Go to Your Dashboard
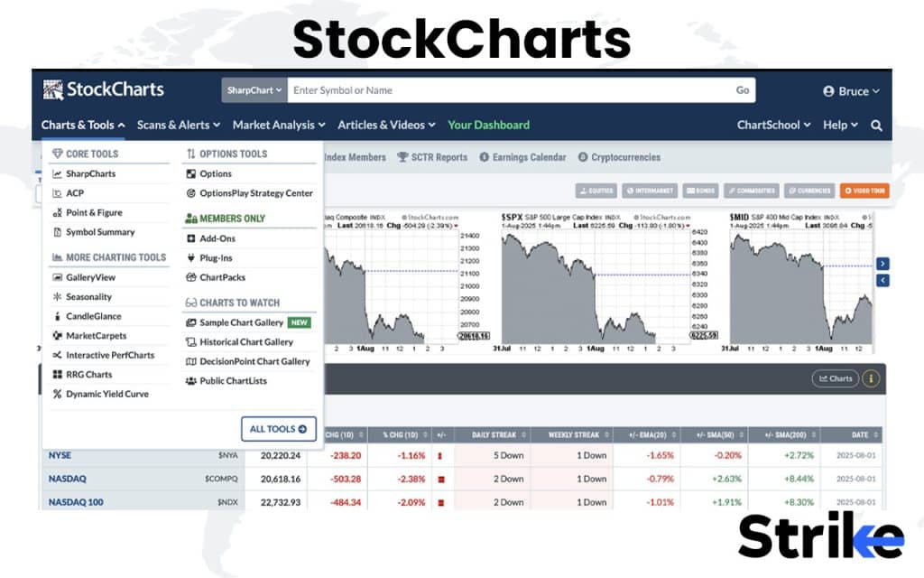The image size is (924, 578). (488, 125)
